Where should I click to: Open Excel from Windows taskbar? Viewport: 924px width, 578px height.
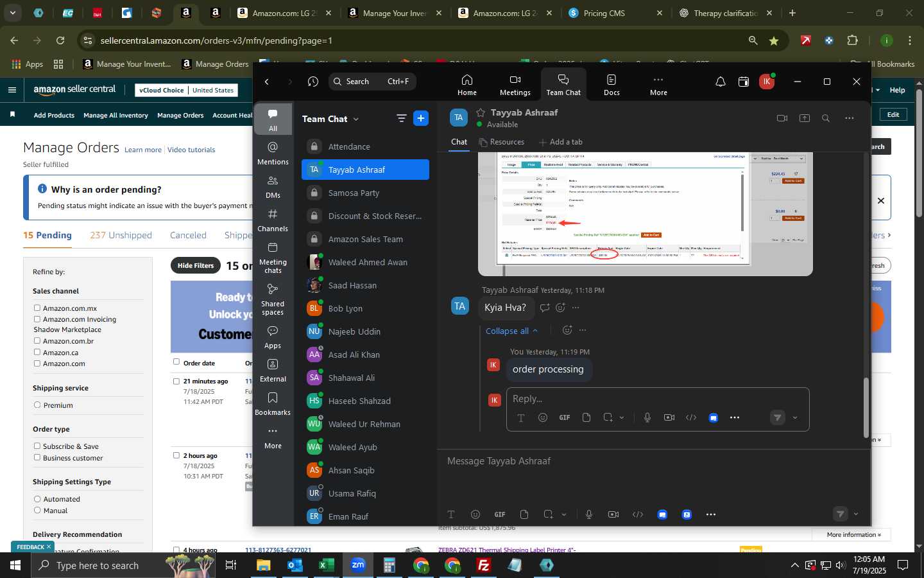327,565
